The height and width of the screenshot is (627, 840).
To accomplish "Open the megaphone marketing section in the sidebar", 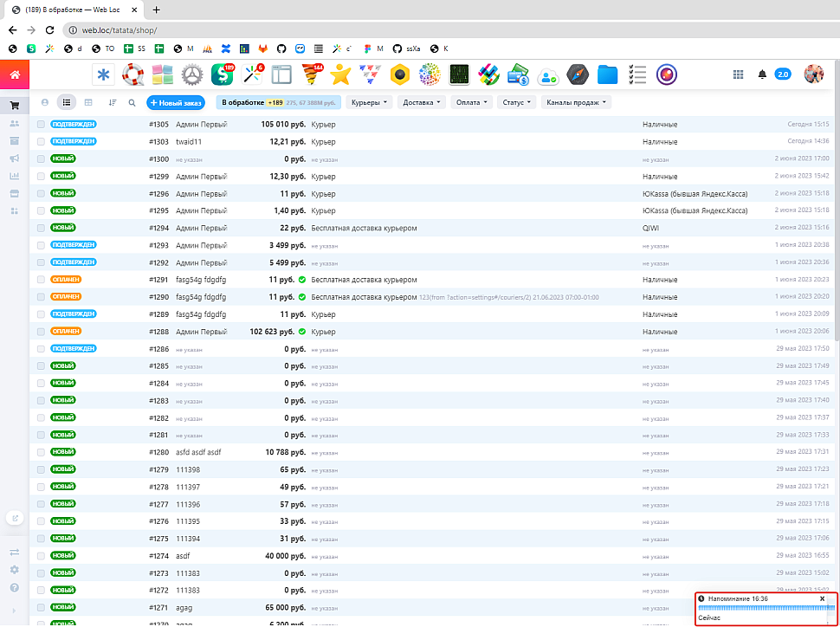I will [x=14, y=158].
